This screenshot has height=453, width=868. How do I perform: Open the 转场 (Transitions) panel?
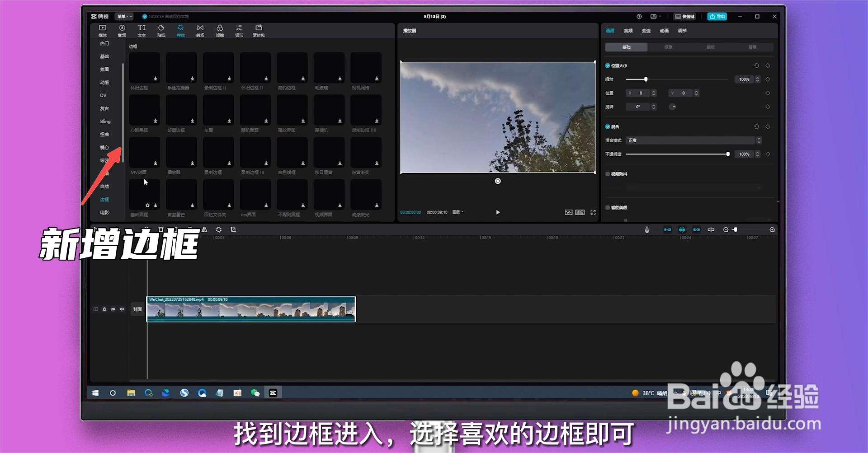(200, 30)
